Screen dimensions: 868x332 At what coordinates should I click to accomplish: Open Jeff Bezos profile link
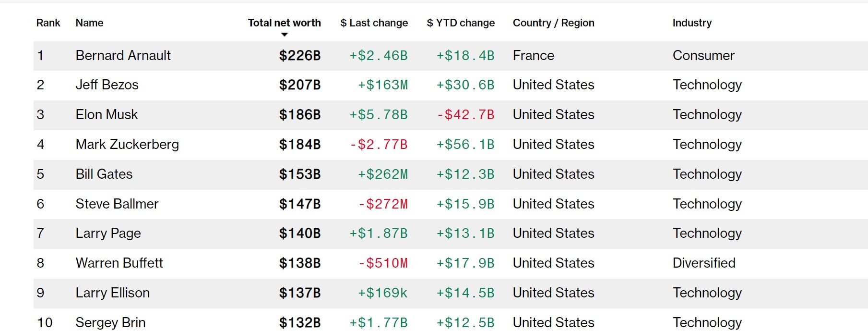click(107, 85)
